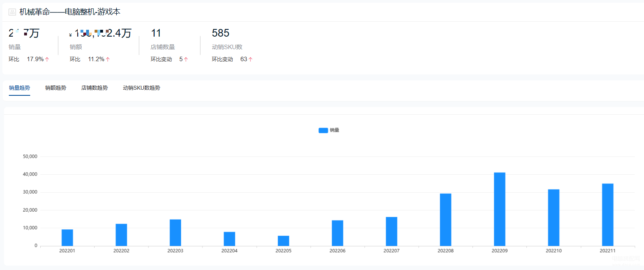Click the 店铺数量 value 11

click(156, 33)
